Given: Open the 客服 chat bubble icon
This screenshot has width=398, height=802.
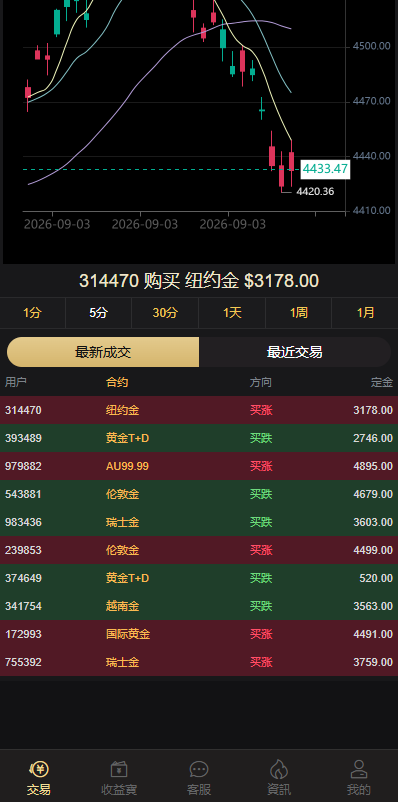Looking at the screenshot, I should click(x=199, y=769).
